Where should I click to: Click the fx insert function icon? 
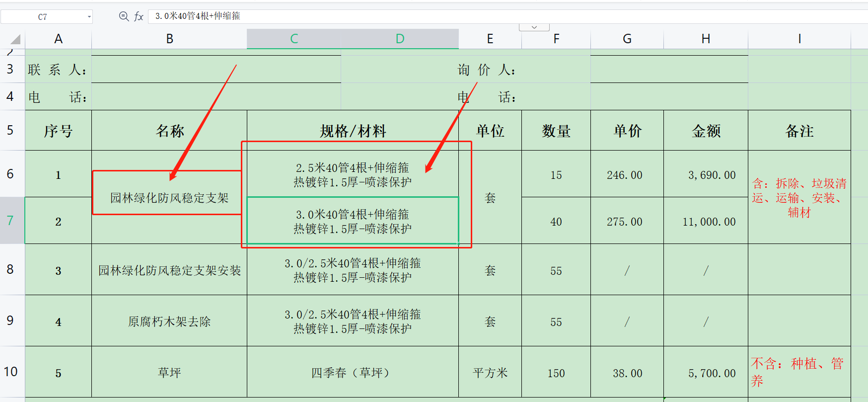click(x=139, y=16)
